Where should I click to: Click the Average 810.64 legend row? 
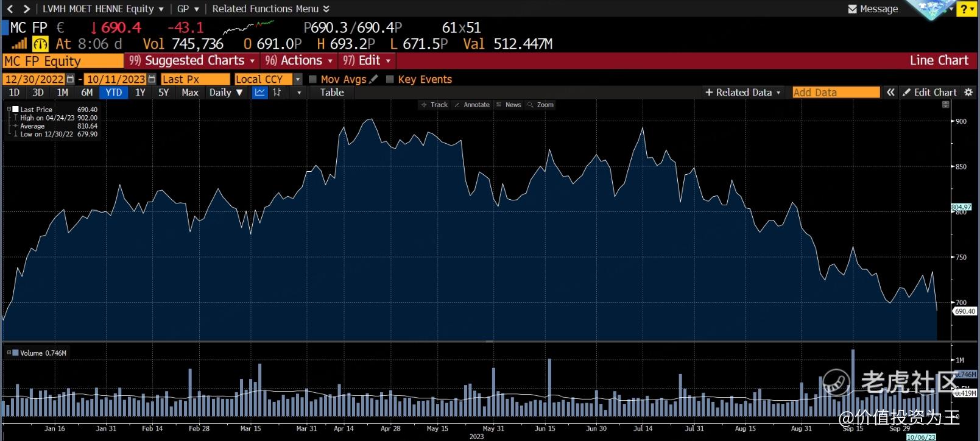55,126
